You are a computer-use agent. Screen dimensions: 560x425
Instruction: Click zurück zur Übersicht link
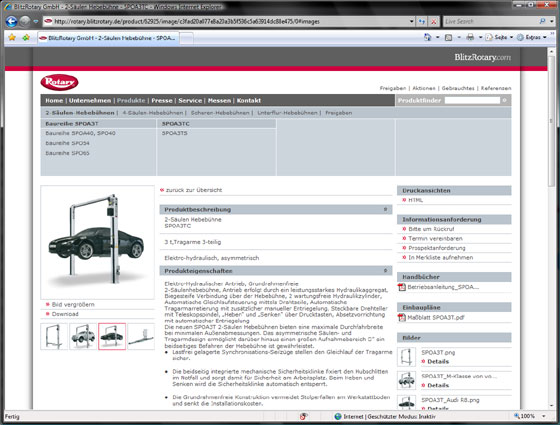[194, 190]
